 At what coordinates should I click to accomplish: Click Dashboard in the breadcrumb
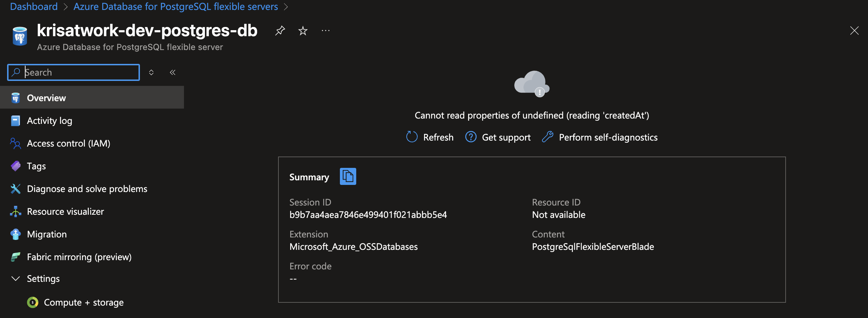pos(34,6)
